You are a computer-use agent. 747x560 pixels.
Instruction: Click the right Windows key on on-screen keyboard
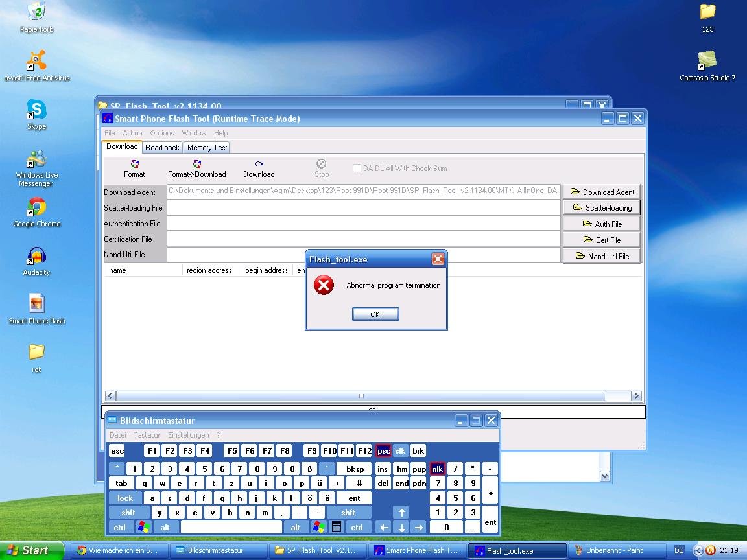pyautogui.click(x=319, y=527)
